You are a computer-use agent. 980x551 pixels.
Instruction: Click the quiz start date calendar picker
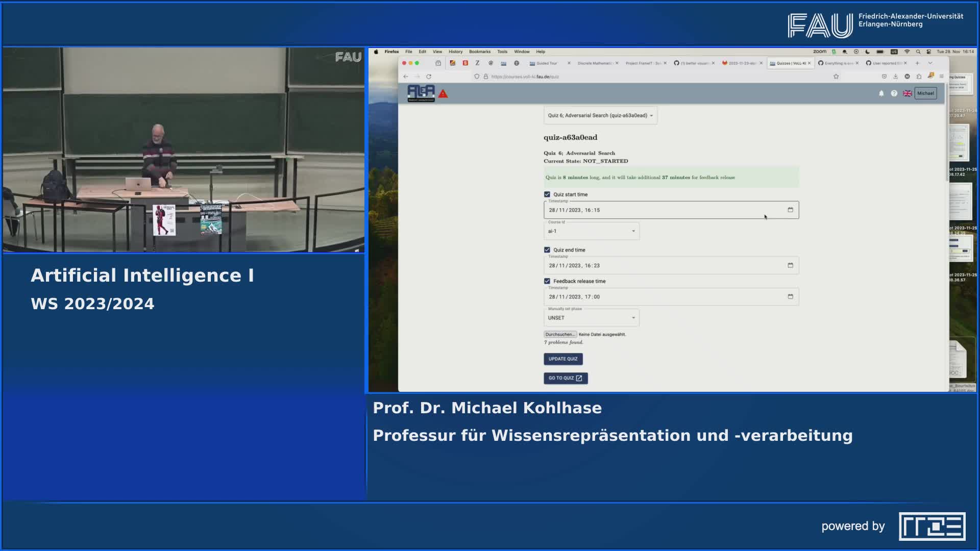[790, 210]
